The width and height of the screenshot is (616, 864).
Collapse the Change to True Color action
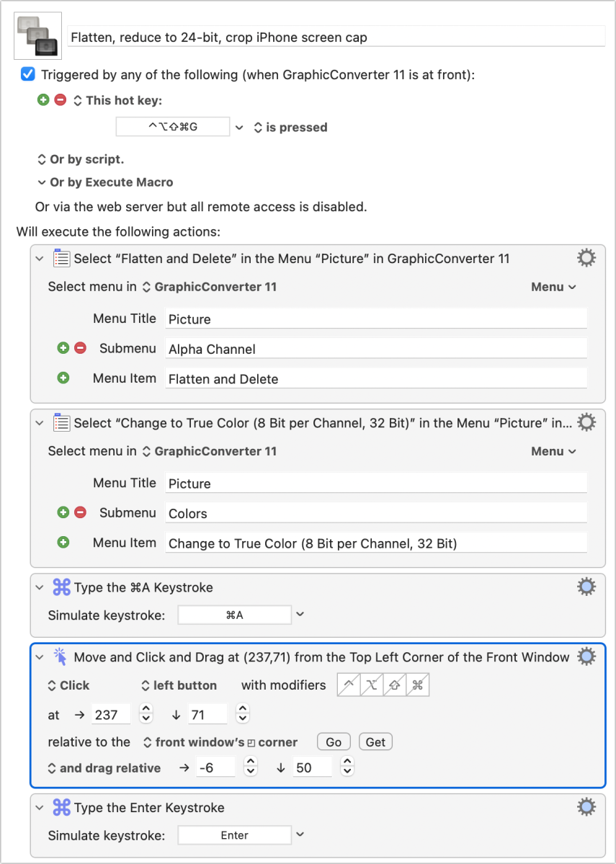[40, 423]
